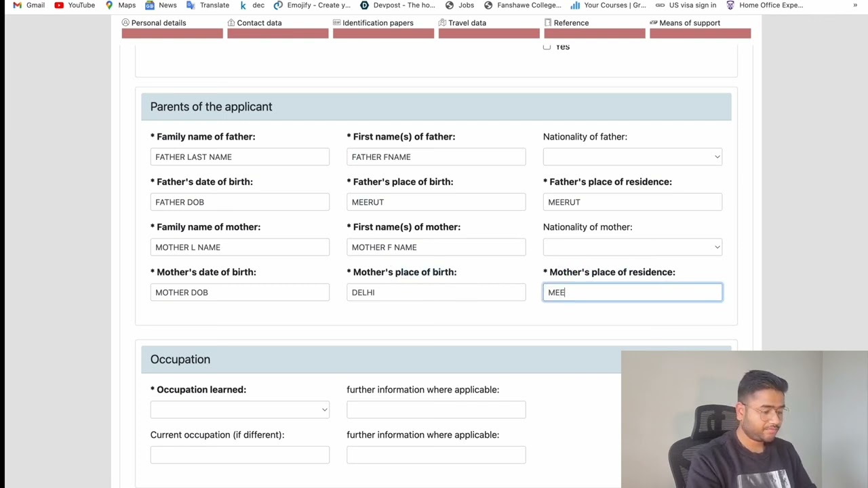Image resolution: width=868 pixels, height=488 pixels.
Task: Select the Father's place of residence field
Action: (633, 202)
